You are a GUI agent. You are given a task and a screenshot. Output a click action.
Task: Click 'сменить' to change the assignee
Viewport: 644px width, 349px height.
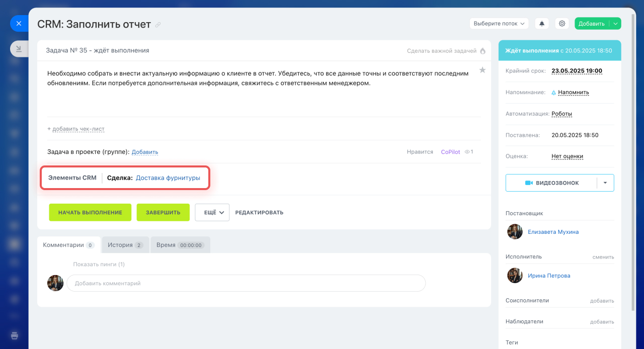click(x=603, y=257)
